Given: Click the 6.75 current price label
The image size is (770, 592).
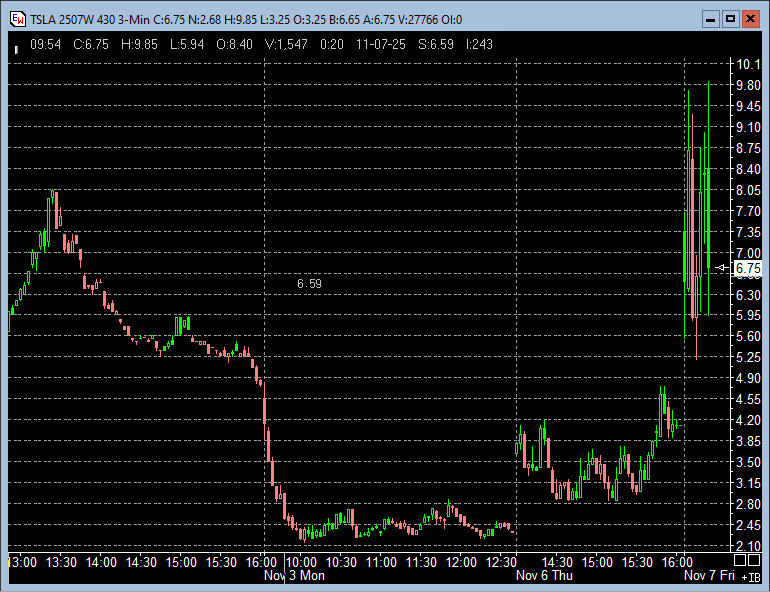Looking at the screenshot, I should coord(748,268).
